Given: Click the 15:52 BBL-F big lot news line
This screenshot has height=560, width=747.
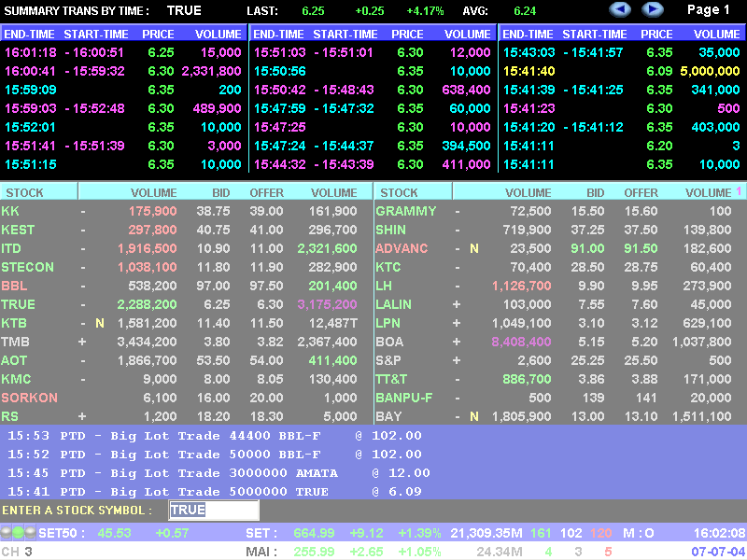Looking at the screenshot, I should point(215,455).
